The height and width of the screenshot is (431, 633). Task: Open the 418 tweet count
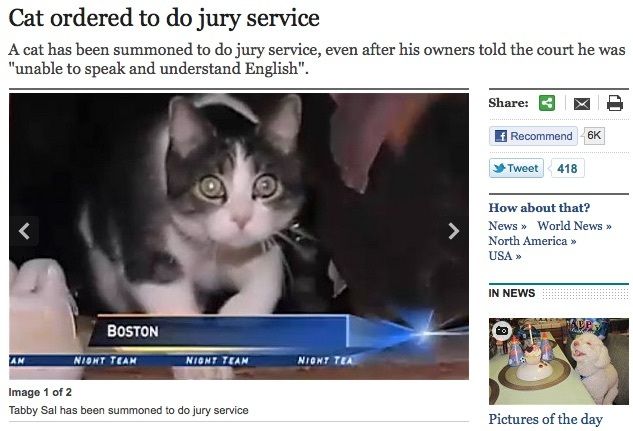[x=567, y=168]
